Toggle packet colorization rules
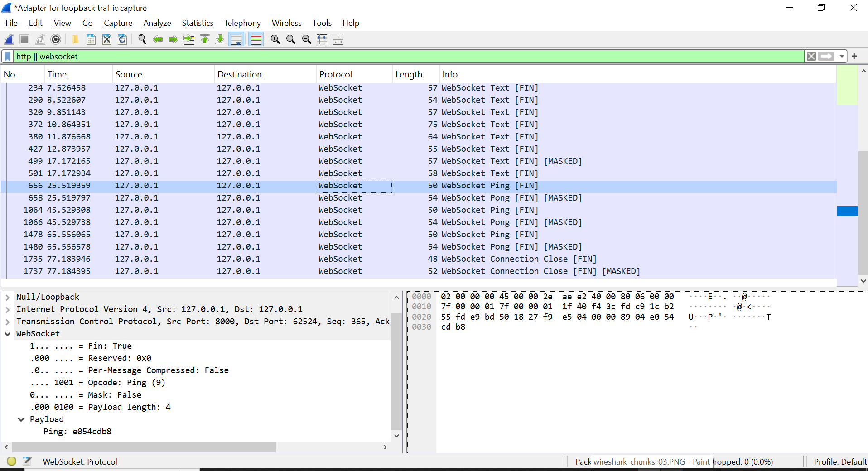This screenshot has height=471, width=868. 256,39
